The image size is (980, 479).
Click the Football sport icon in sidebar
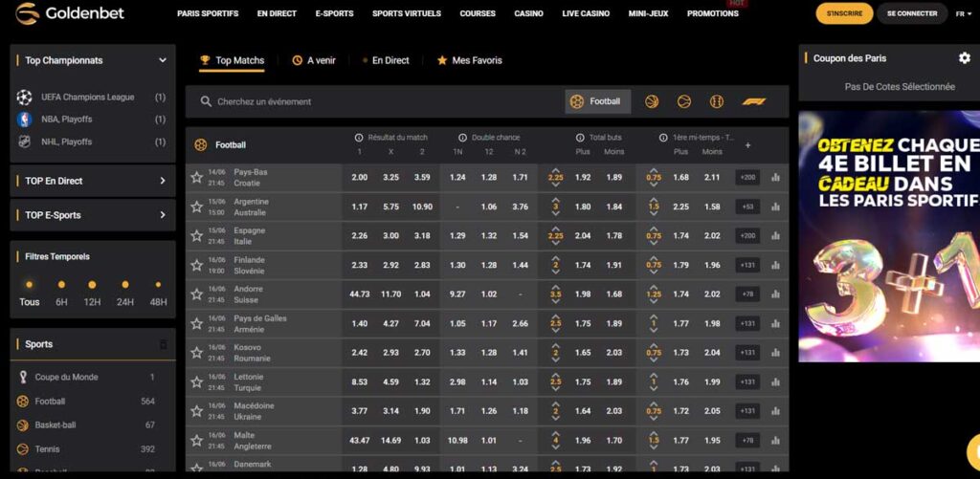23,402
